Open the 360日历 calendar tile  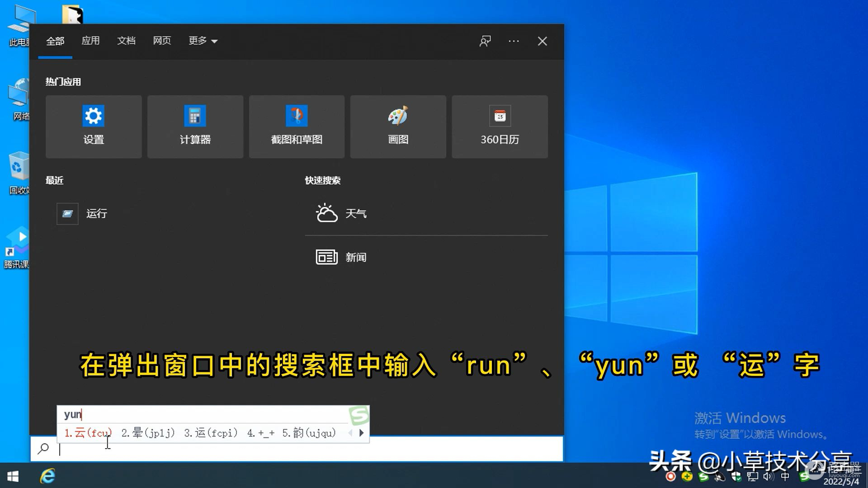[x=500, y=127]
